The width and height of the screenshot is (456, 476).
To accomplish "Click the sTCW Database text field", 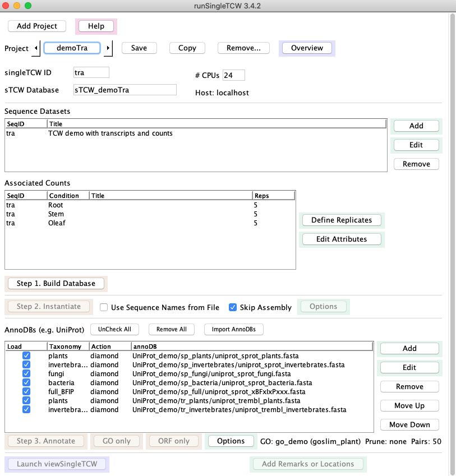I will [x=125, y=90].
